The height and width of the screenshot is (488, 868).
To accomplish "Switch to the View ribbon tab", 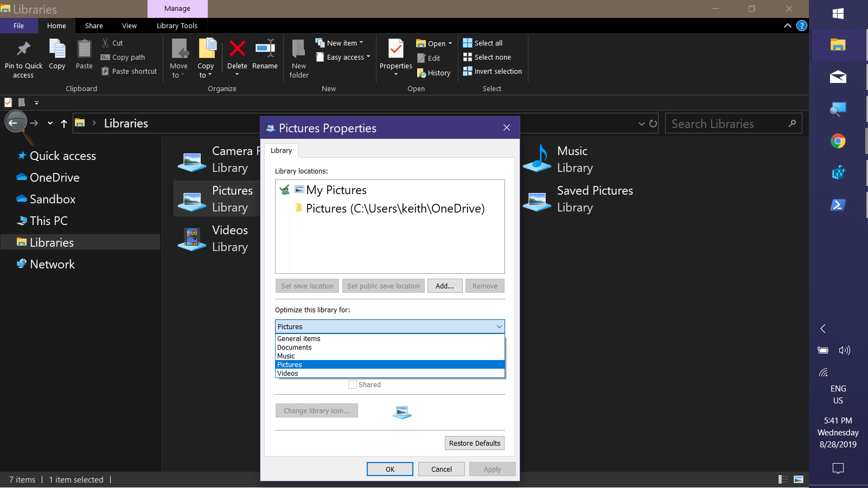I will pos(129,25).
